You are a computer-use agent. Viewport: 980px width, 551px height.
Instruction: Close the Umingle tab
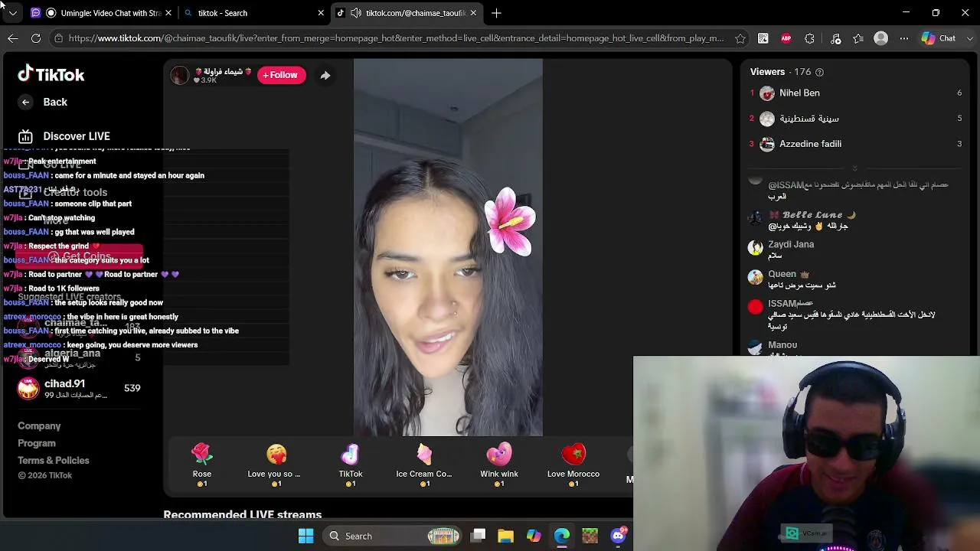pos(168,13)
